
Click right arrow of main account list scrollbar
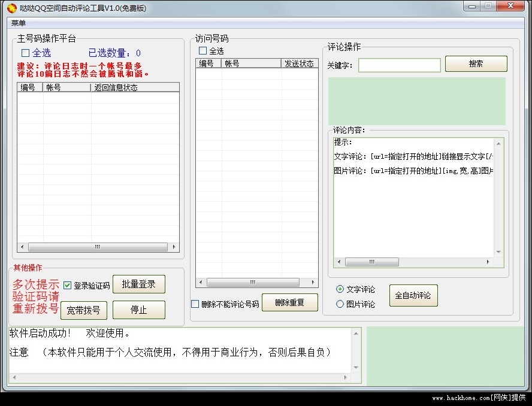click(x=174, y=247)
